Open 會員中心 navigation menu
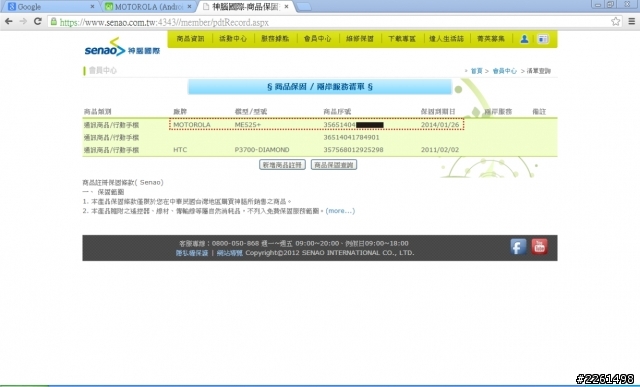The width and height of the screenshot is (640, 387). tap(317, 39)
